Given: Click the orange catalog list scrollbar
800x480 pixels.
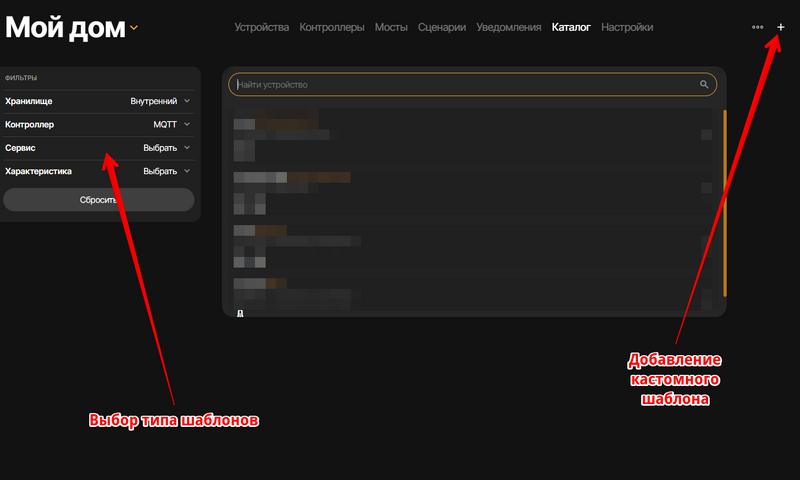Looking at the screenshot, I should click(x=724, y=200).
